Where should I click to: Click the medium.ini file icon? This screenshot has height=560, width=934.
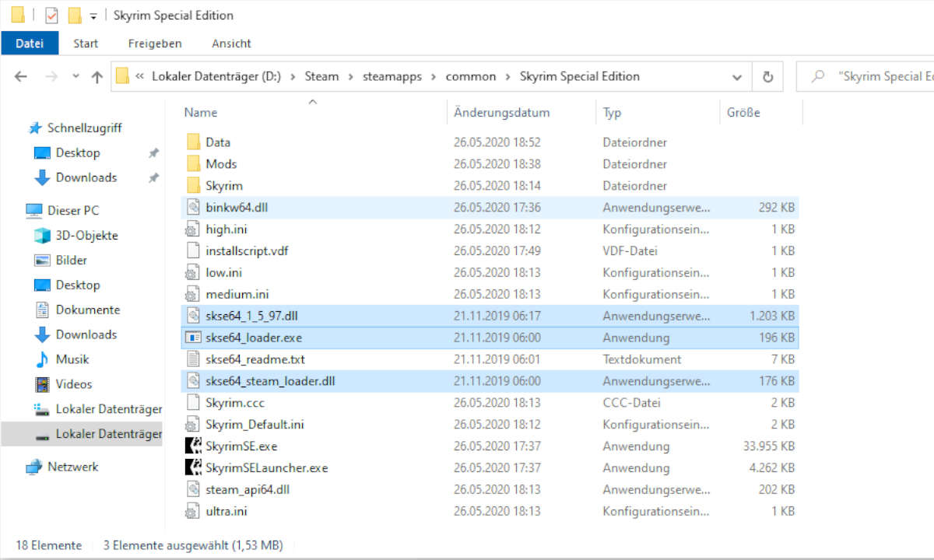[193, 295]
